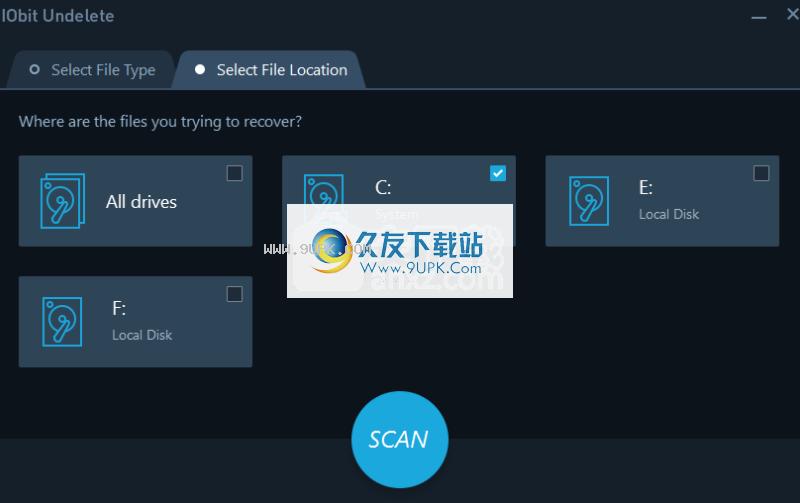Click the All drives stacked disk icon
This screenshot has width=800, height=503.
click(x=62, y=201)
